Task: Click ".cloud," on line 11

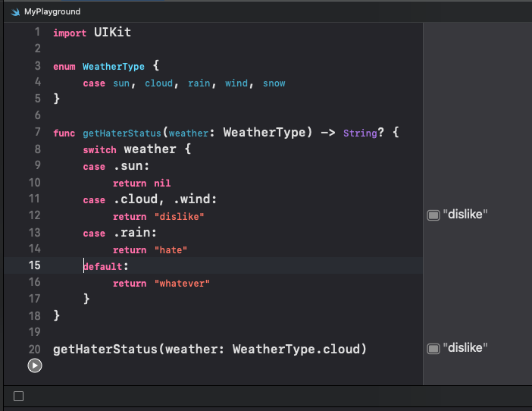Action: click(x=139, y=199)
